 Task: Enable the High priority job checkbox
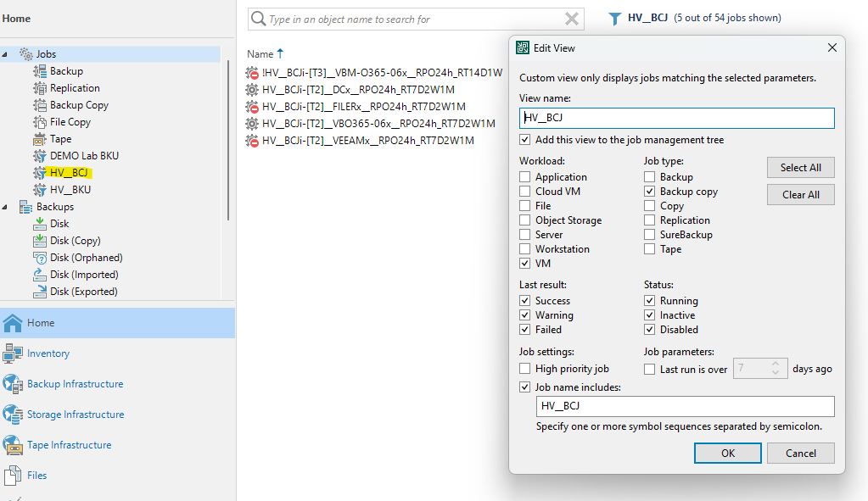click(525, 369)
